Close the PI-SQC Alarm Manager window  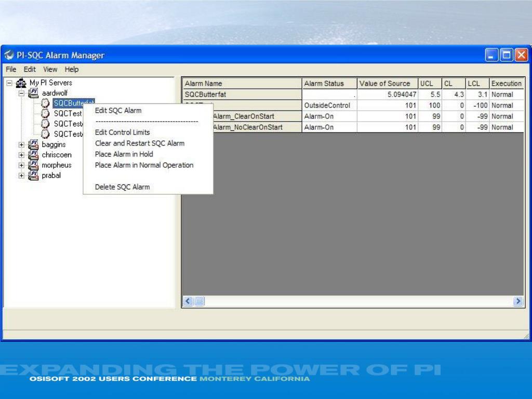(522, 55)
